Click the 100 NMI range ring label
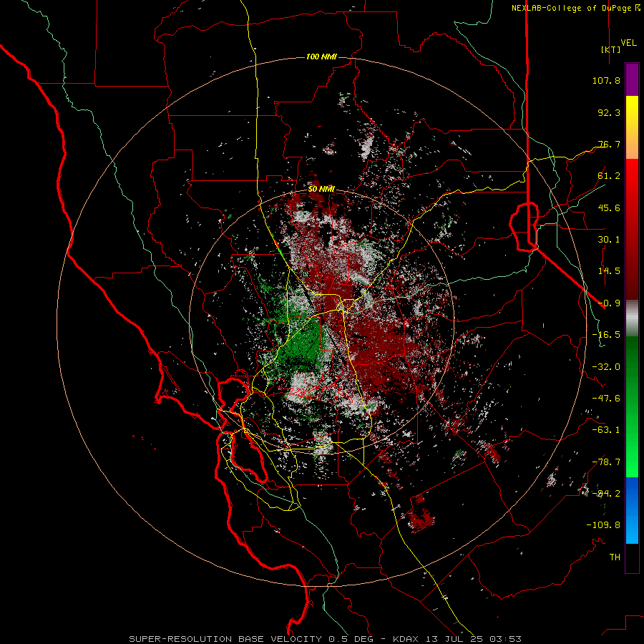This screenshot has height=644, width=644. pyautogui.click(x=321, y=57)
